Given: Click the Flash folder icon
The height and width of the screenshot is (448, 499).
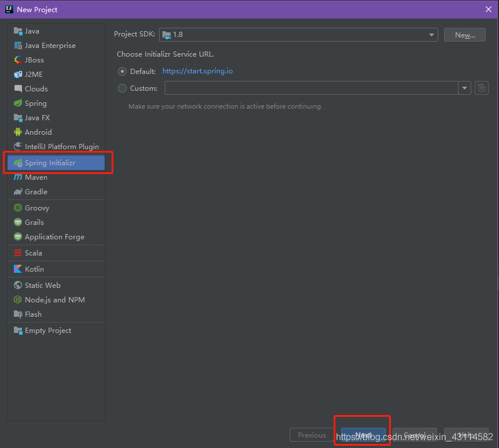Looking at the screenshot, I should (x=18, y=314).
